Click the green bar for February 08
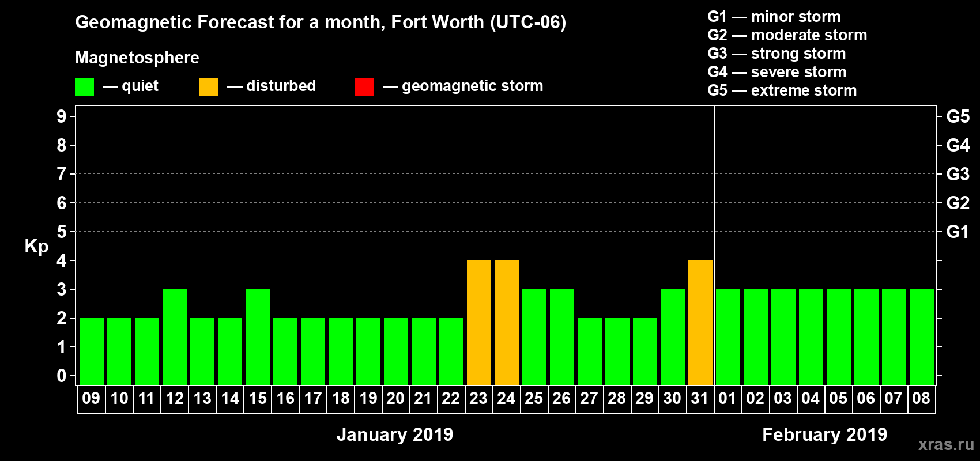This screenshot has width=980, height=461. (x=922, y=337)
